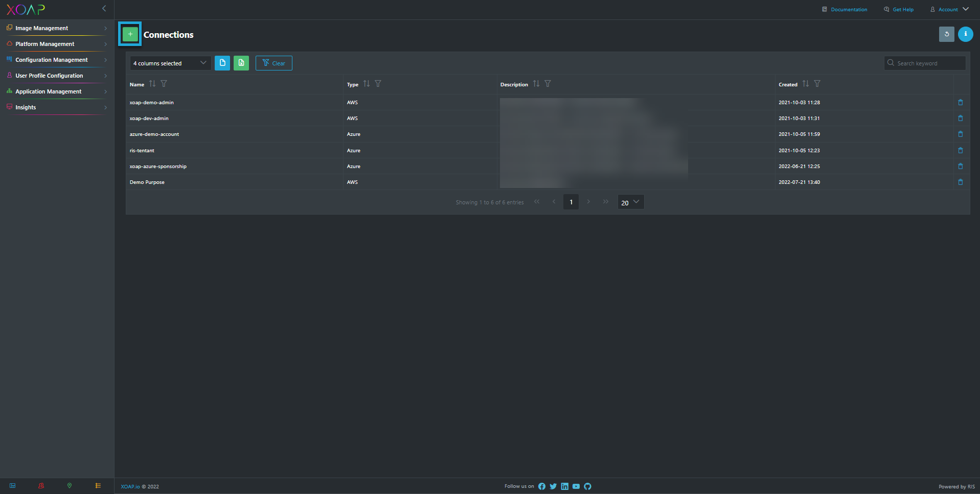Expand Application Management menu
Screen dimensions: 980x494
57,91
